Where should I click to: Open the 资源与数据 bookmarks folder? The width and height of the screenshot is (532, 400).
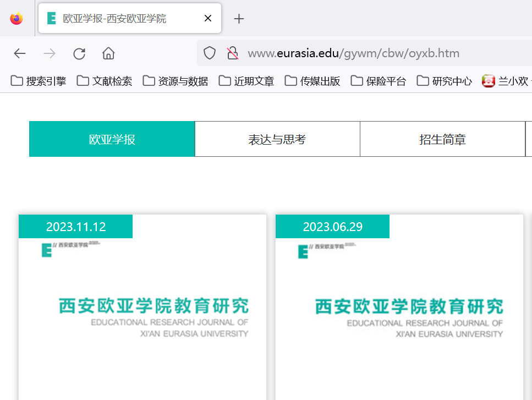click(x=175, y=81)
